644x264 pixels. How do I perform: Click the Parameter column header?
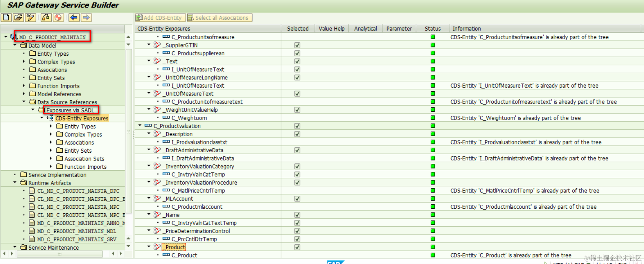point(399,28)
